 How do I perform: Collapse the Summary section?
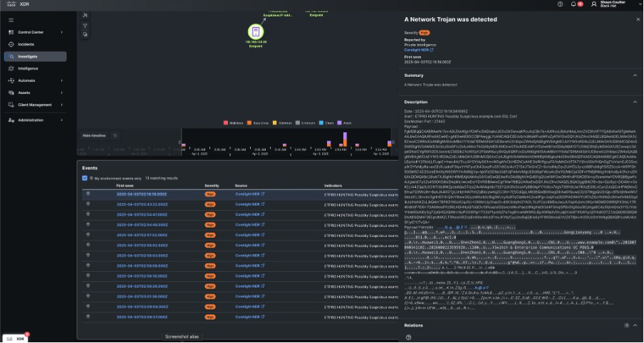click(638, 75)
